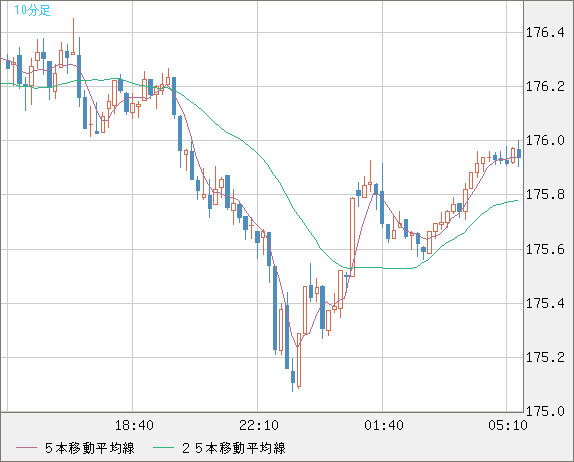Click the purple 5-bar moving average legend line
574x462 pixels.
click(x=26, y=448)
